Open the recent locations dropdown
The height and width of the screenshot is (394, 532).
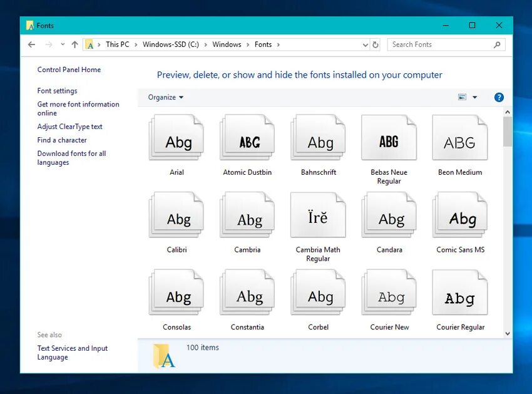tap(63, 44)
